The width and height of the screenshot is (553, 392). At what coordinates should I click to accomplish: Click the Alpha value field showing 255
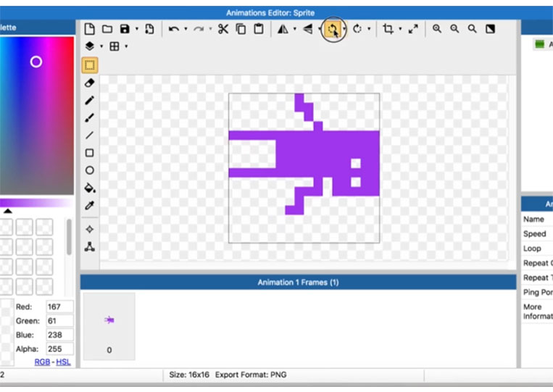click(x=59, y=349)
